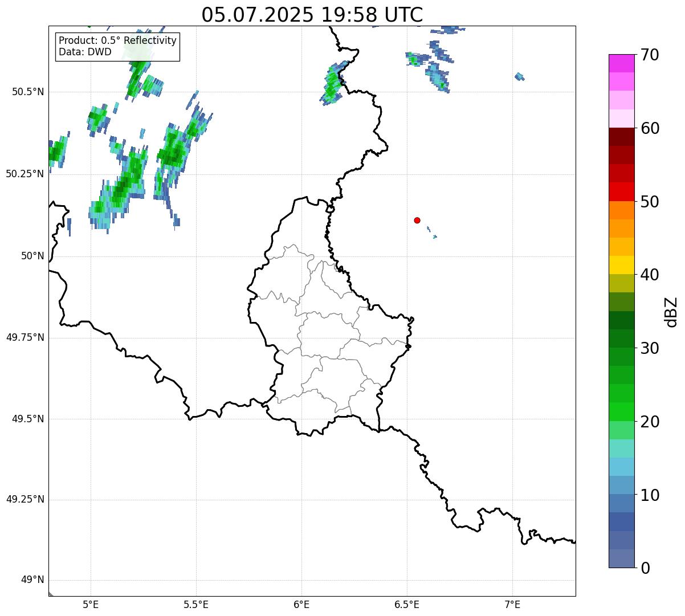The image size is (685, 616).
Task: Click the 'dBZ' colorbar axis label
Action: click(671, 312)
